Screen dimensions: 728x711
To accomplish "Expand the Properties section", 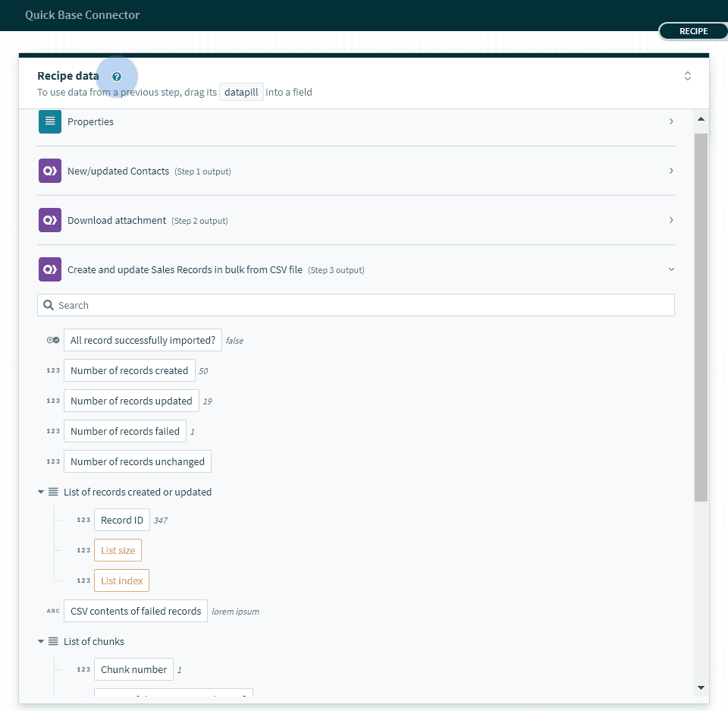I will coord(670,121).
